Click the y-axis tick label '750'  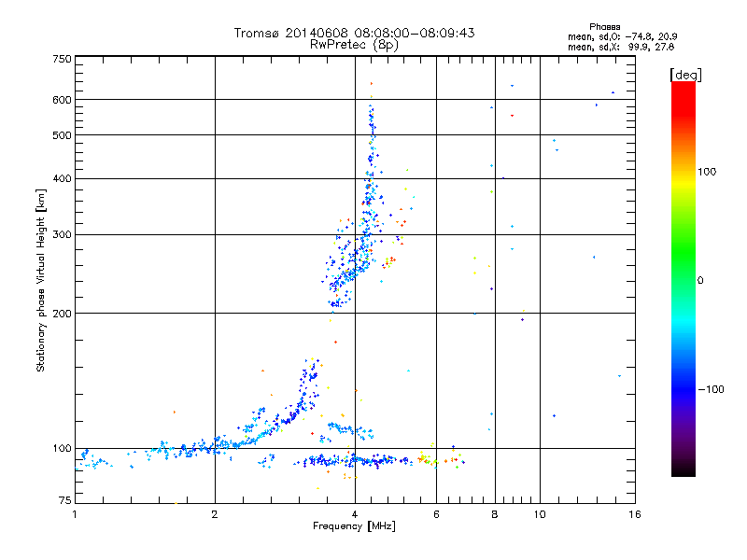coord(62,59)
